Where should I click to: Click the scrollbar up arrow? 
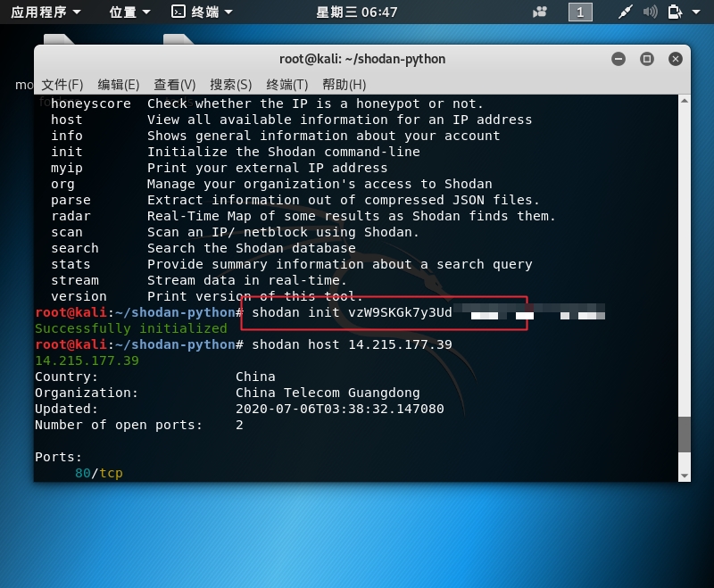pyautogui.click(x=685, y=101)
